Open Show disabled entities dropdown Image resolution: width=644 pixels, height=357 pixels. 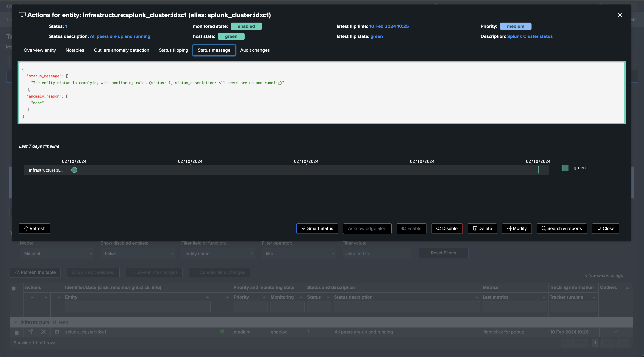[137, 253]
